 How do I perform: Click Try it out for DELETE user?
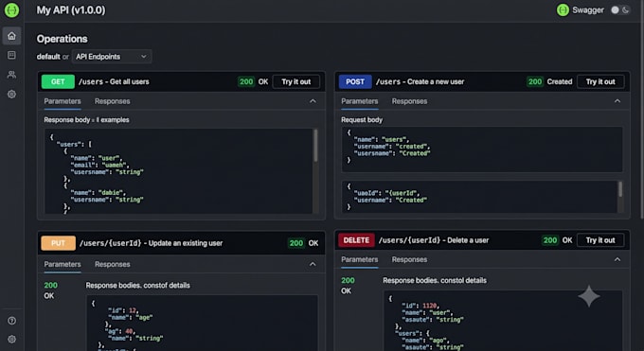(600, 240)
